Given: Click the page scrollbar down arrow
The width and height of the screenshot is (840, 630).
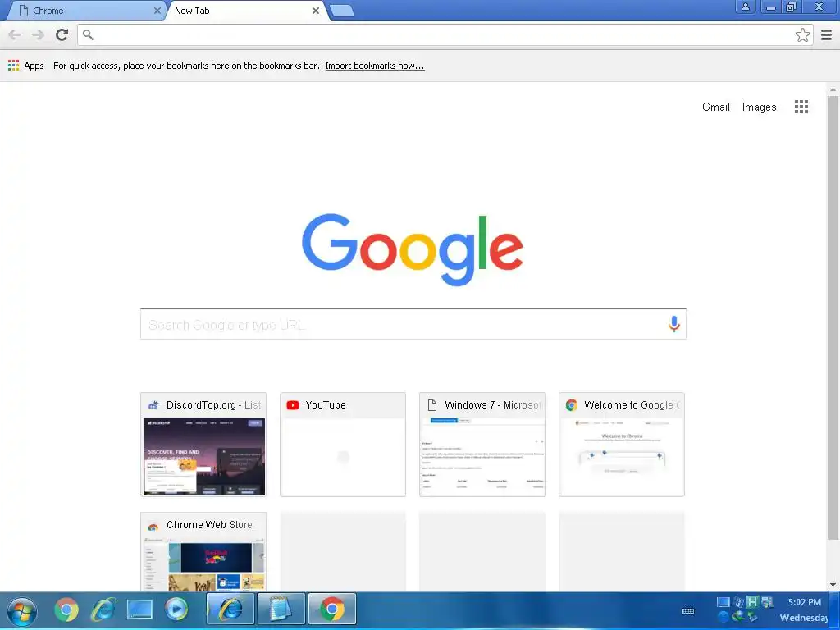Looking at the screenshot, I should pyautogui.click(x=833, y=584).
